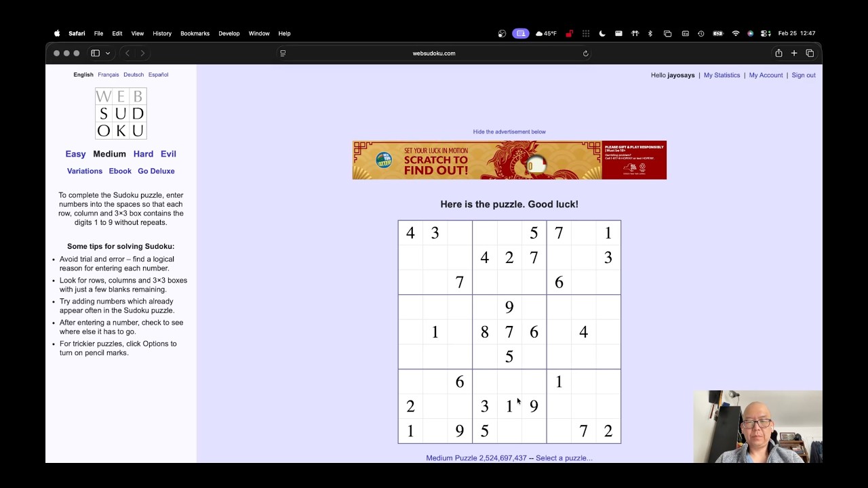Select empty cell between 1 and 8 in fifth row

click(x=460, y=332)
